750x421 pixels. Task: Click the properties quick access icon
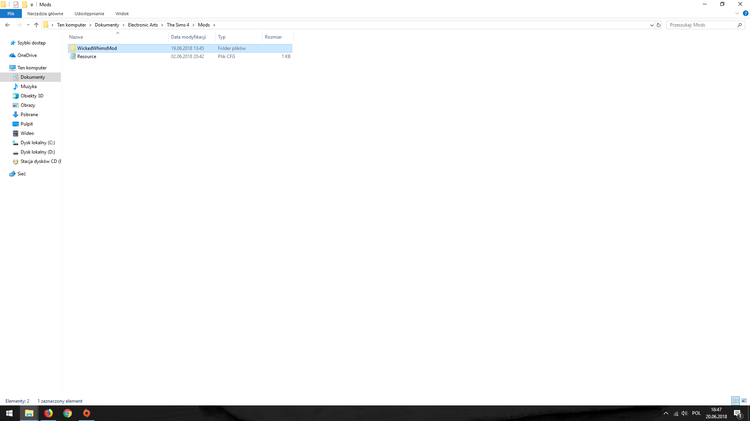pos(16,4)
